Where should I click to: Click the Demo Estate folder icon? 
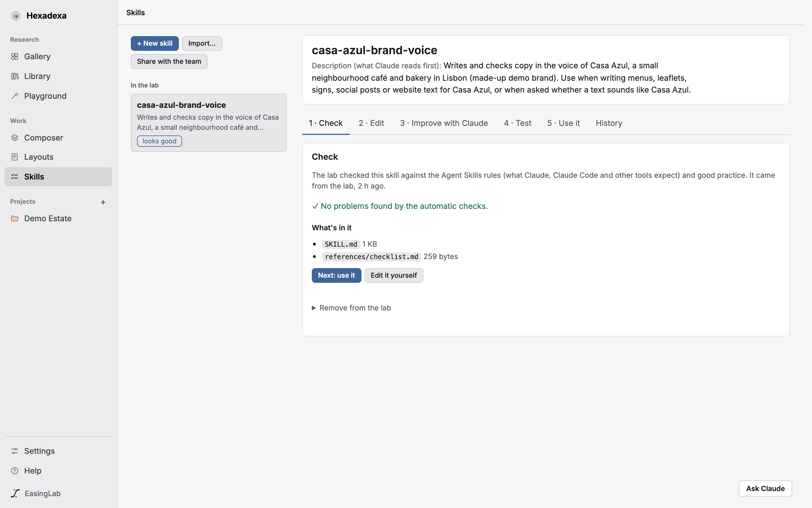[x=14, y=219]
